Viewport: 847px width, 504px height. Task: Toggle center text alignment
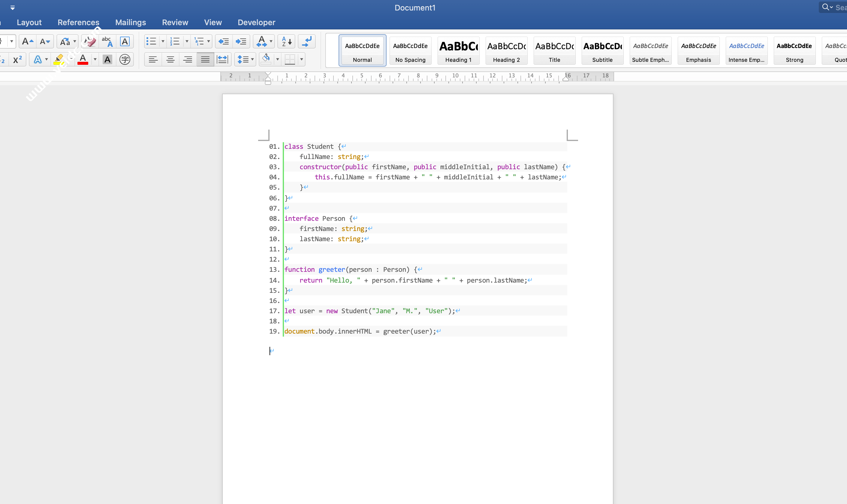pos(170,59)
